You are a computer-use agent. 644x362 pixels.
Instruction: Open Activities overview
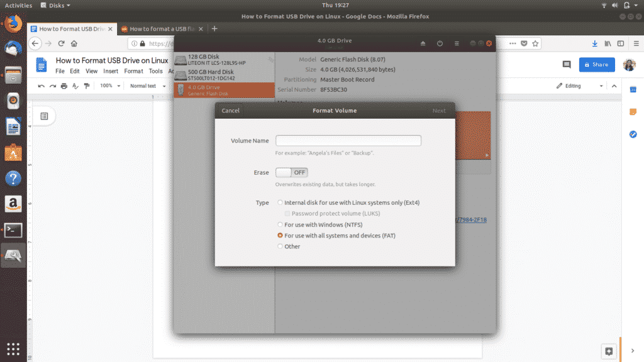coord(18,5)
